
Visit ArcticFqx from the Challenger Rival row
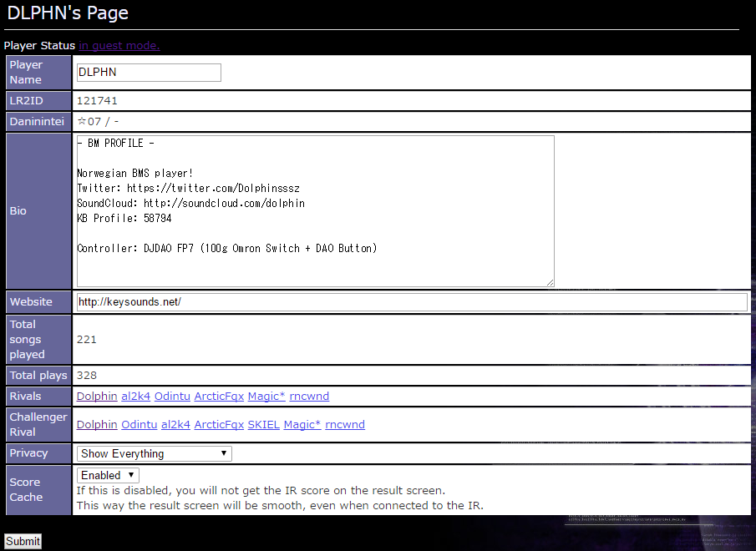coord(217,425)
